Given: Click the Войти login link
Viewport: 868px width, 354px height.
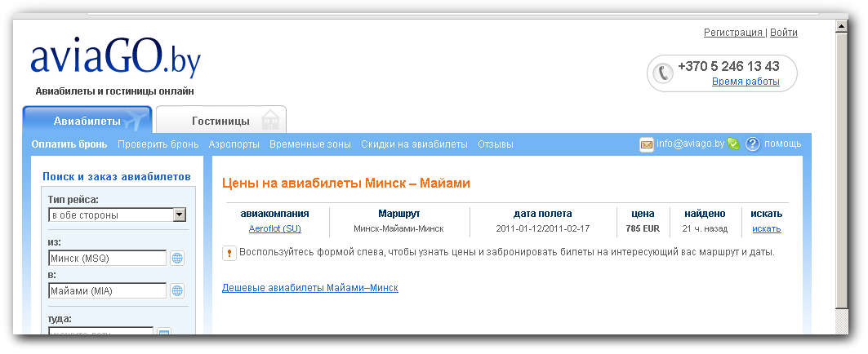Looking at the screenshot, I should 783,33.
